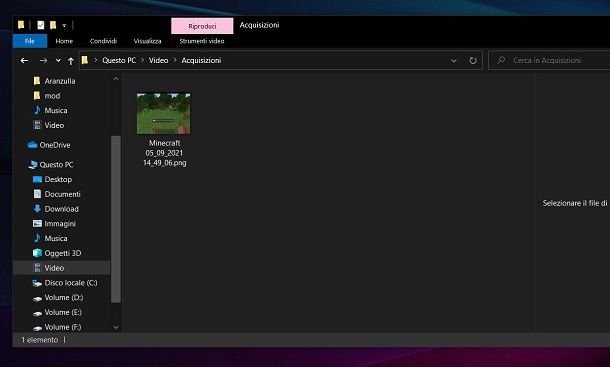The height and width of the screenshot is (367, 610).
Task: Click the Oggetti 3D cube icon
Action: pyautogui.click(x=37, y=253)
